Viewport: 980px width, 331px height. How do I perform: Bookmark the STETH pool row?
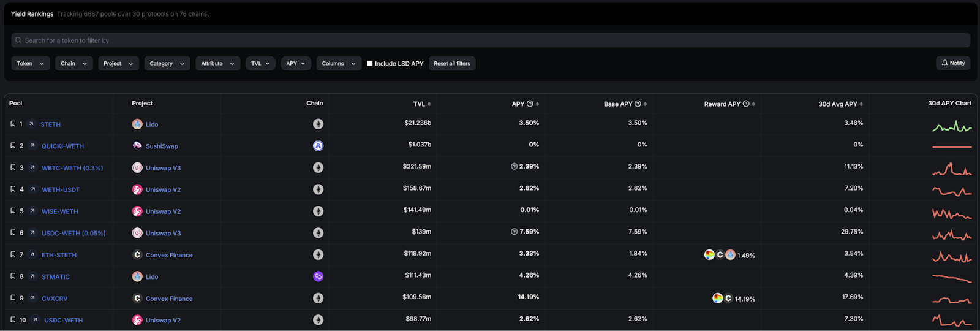point(13,124)
